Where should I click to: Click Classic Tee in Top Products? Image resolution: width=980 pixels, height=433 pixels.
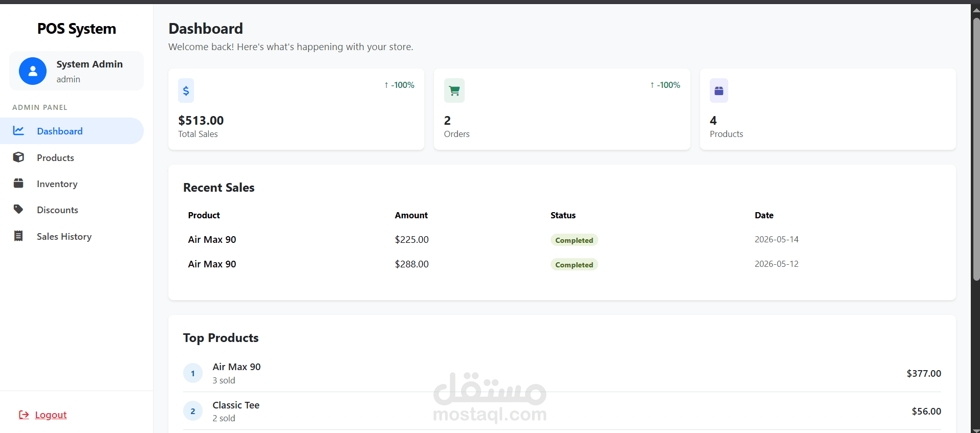(x=236, y=405)
